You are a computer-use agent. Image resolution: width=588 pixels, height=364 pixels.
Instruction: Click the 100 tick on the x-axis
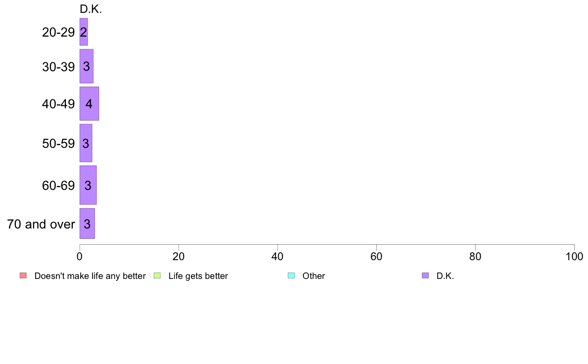pos(574,256)
